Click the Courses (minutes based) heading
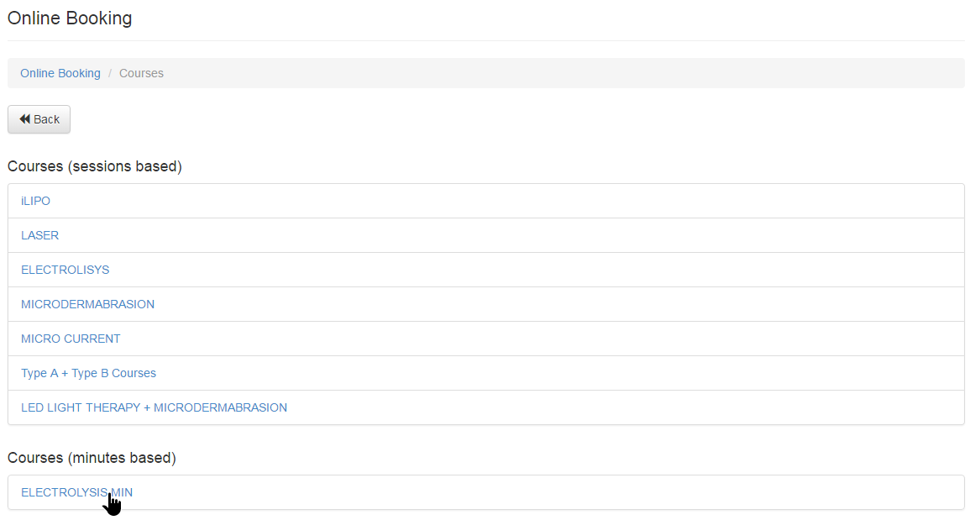Viewport: 980px width, 520px height. (92, 458)
